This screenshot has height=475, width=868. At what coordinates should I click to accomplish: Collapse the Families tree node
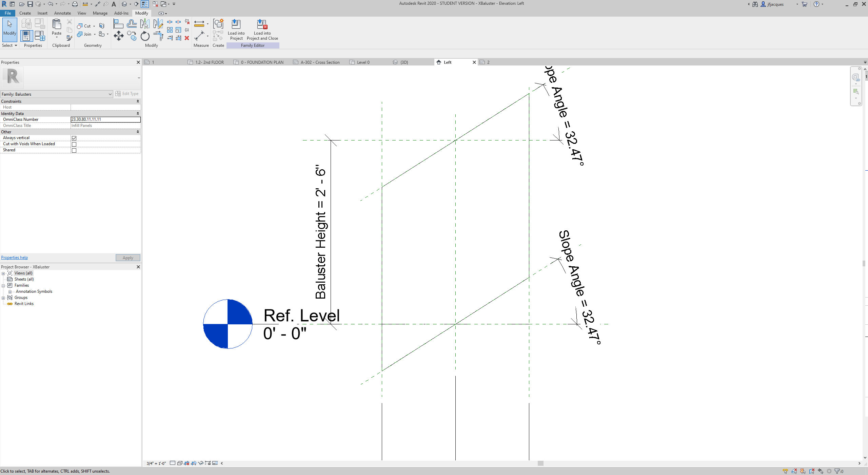(3, 286)
